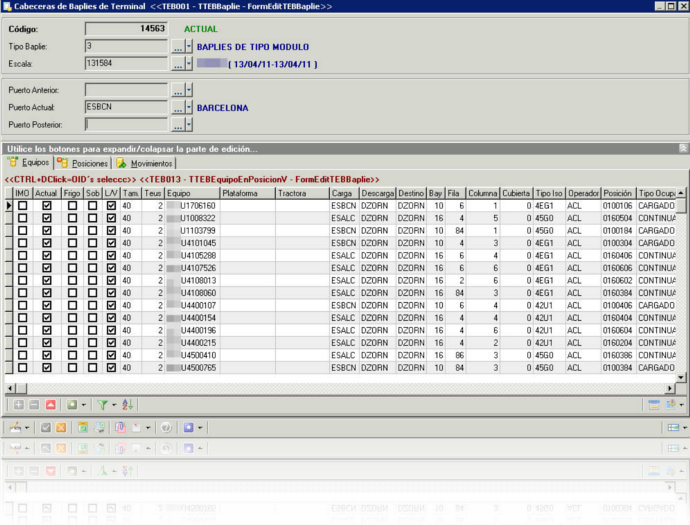This screenshot has height=525, width=690.
Task: Click the pencil edit icon in bottom toolbar
Action: click(x=15, y=427)
